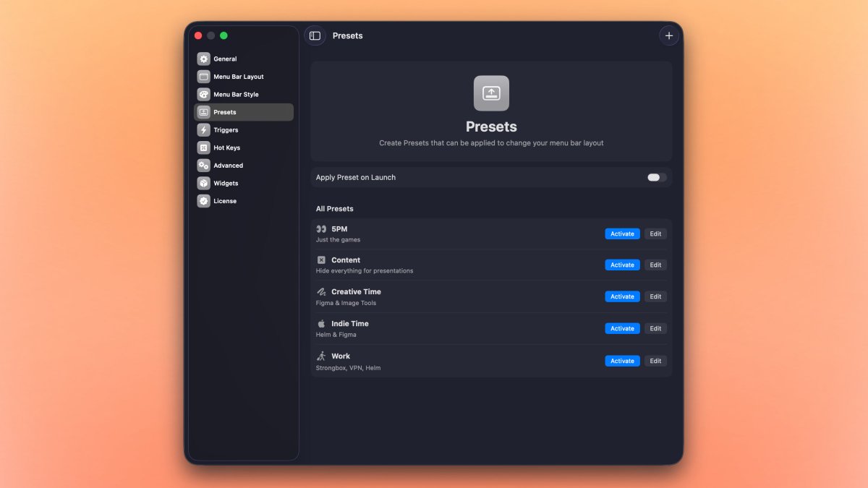This screenshot has height=488, width=868.
Task: Edit the Content preset
Action: [655, 265]
